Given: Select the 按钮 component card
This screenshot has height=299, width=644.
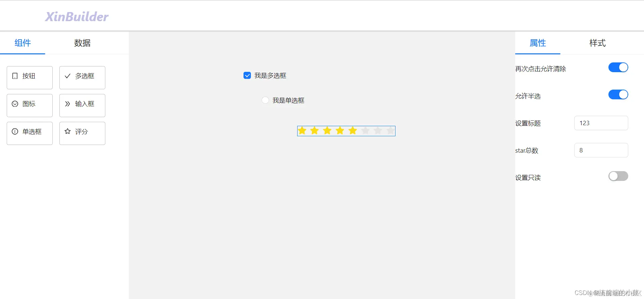Looking at the screenshot, I should coord(30,78).
